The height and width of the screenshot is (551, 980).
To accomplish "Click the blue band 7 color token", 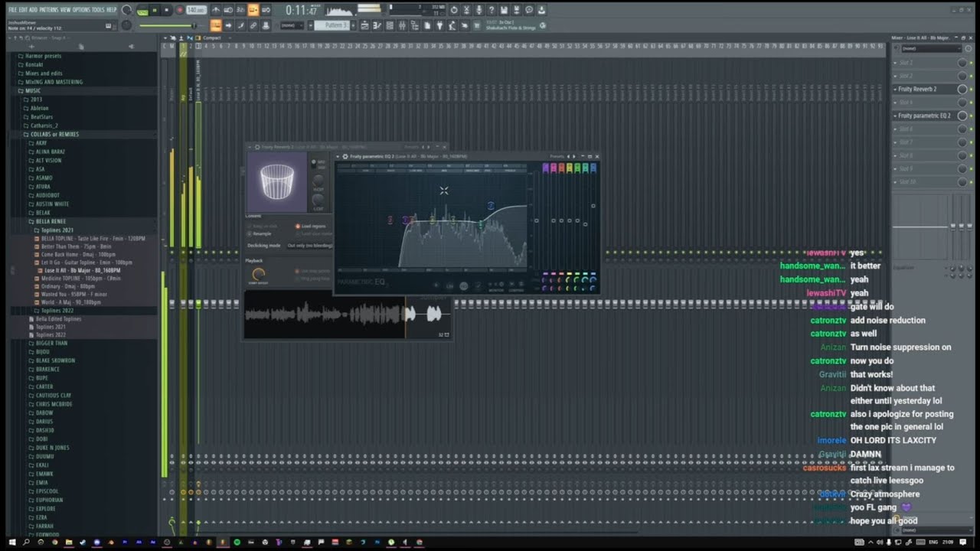I will (x=593, y=168).
